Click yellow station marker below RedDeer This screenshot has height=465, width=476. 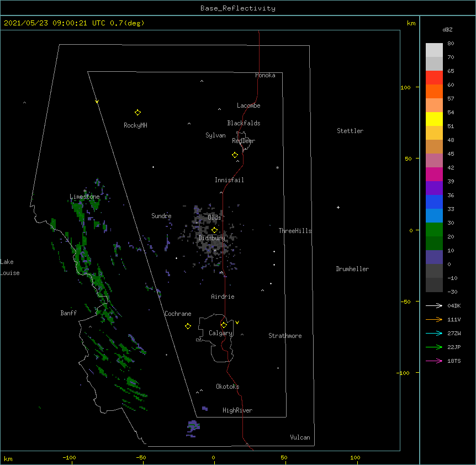point(235,155)
